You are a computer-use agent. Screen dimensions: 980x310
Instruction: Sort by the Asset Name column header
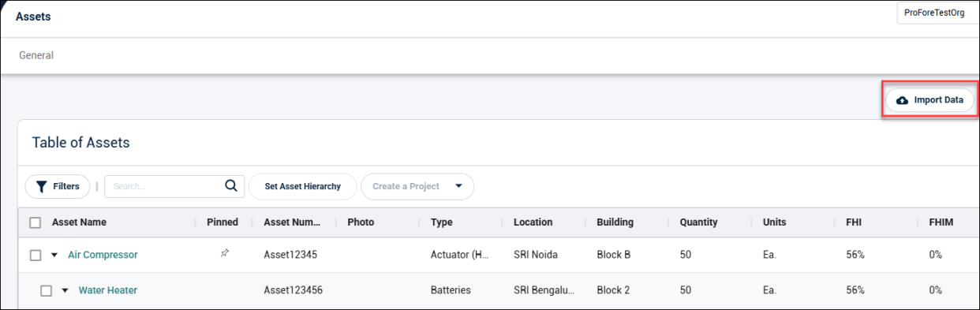click(79, 222)
